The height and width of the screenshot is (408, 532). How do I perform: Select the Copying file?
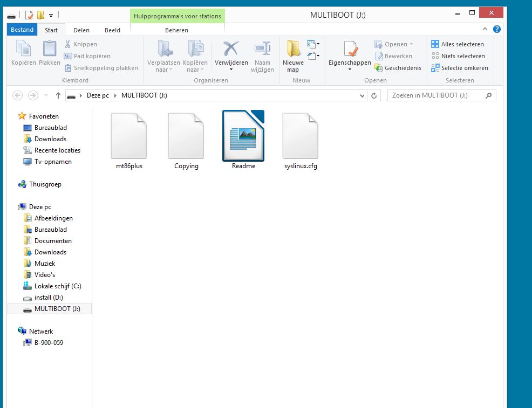186,141
